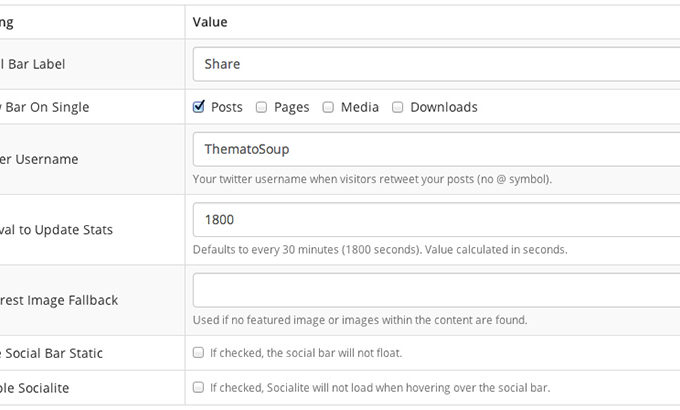Tick the Media checkbox

[x=328, y=107]
